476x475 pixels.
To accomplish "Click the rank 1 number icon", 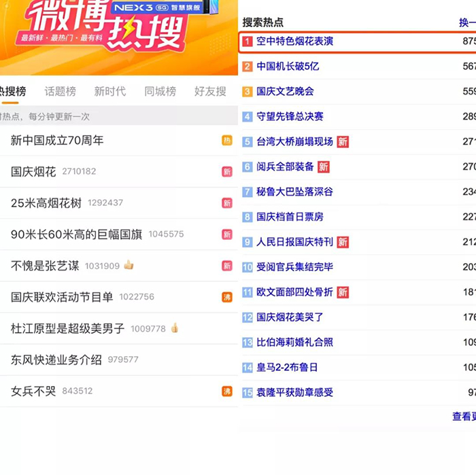I will tap(248, 42).
